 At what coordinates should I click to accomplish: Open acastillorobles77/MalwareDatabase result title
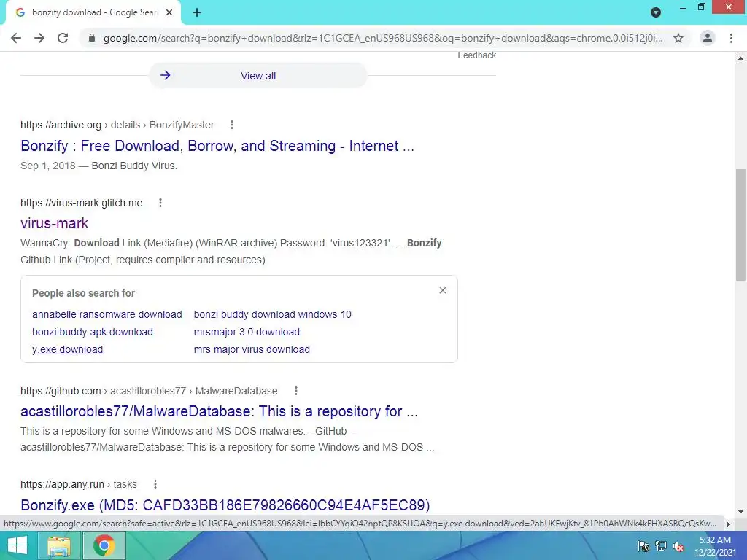(219, 411)
